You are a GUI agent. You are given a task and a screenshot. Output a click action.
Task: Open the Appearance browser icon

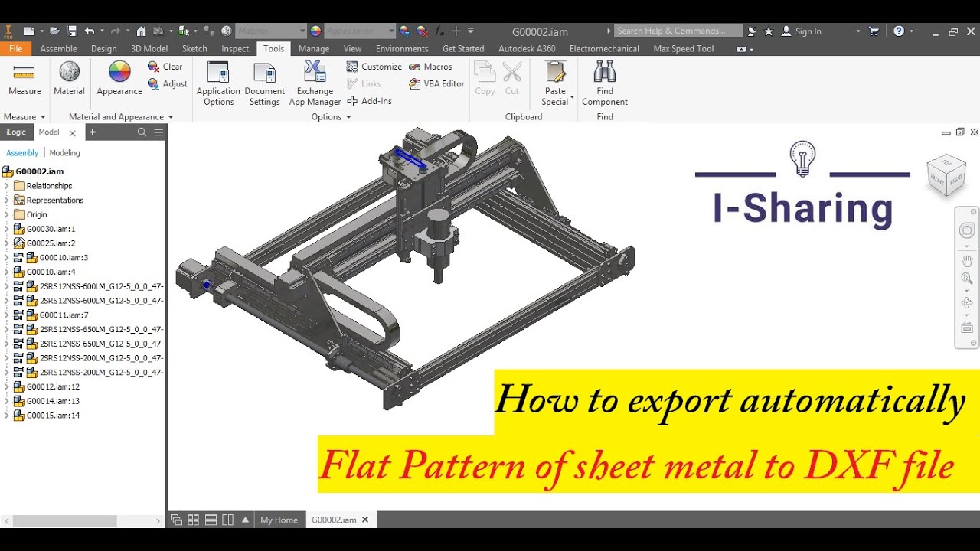coord(119,79)
